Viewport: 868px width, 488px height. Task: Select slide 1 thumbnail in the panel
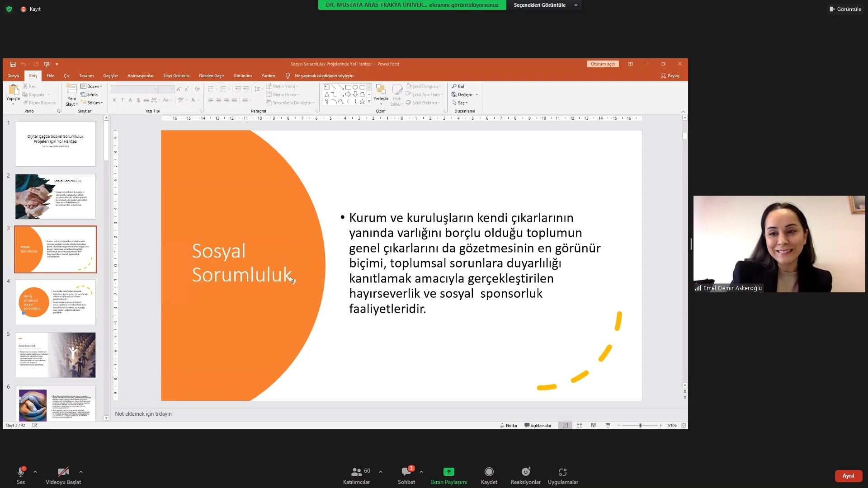click(56, 144)
